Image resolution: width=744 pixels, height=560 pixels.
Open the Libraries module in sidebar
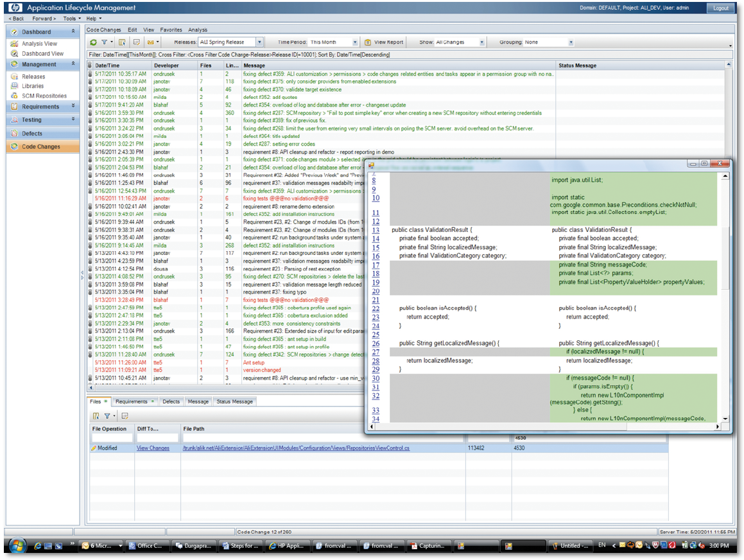pyautogui.click(x=33, y=86)
